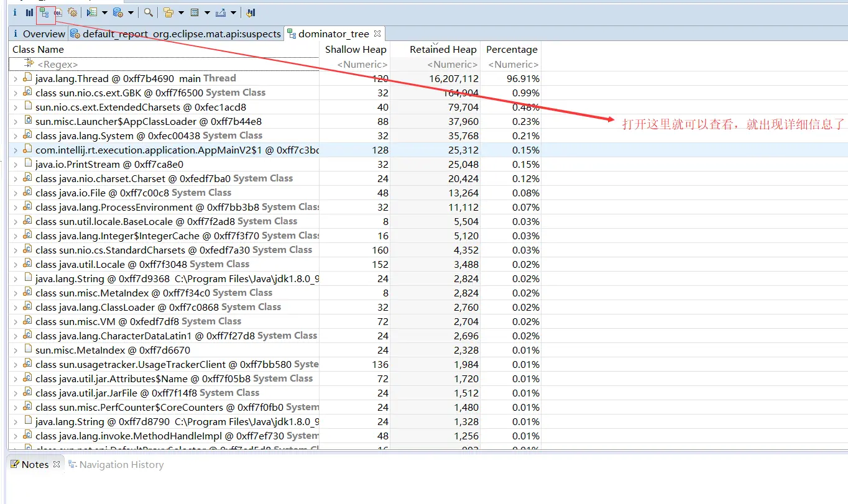This screenshot has height=504, width=848.
Task: Click the percentage value 96.91%
Action: tap(522, 79)
